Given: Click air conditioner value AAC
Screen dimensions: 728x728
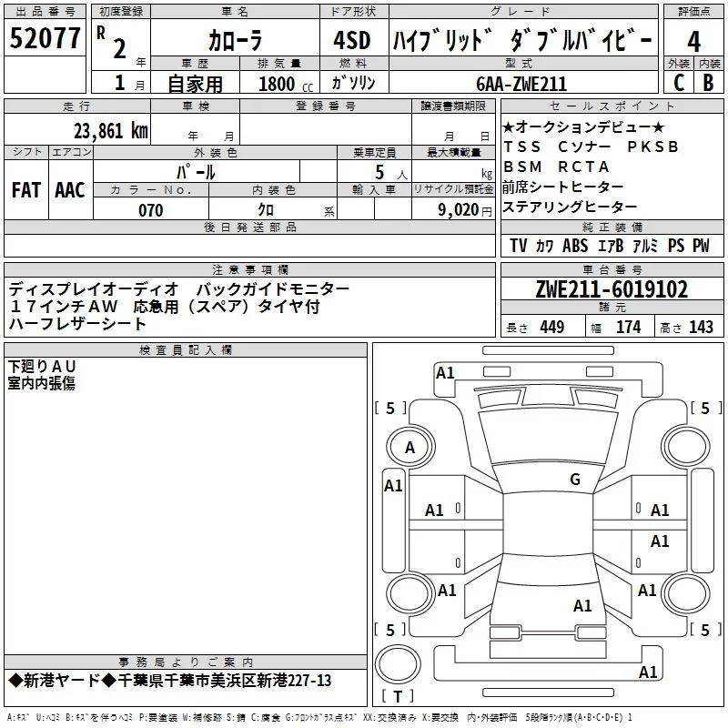Looking at the screenshot, I should [x=70, y=190].
